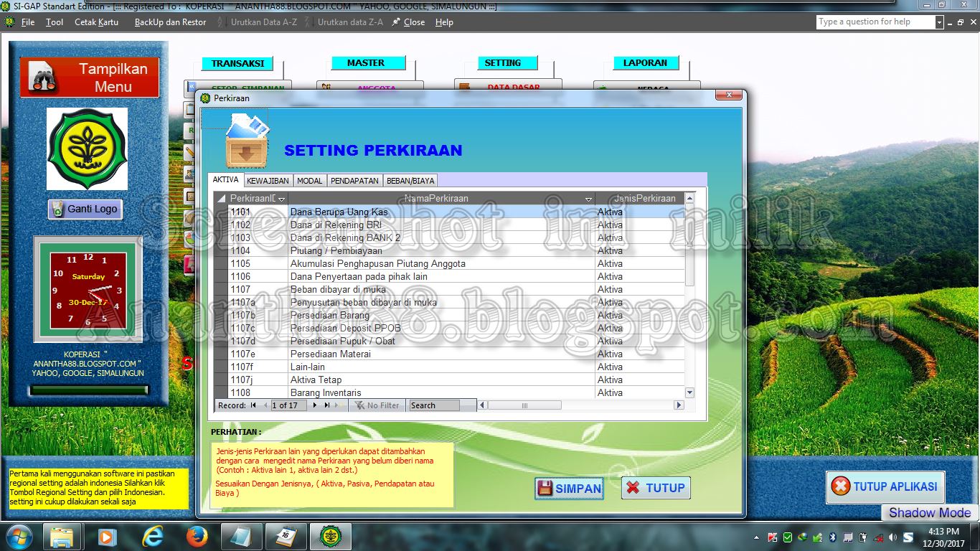980x551 pixels.
Task: Open the File menu
Action: [x=28, y=22]
